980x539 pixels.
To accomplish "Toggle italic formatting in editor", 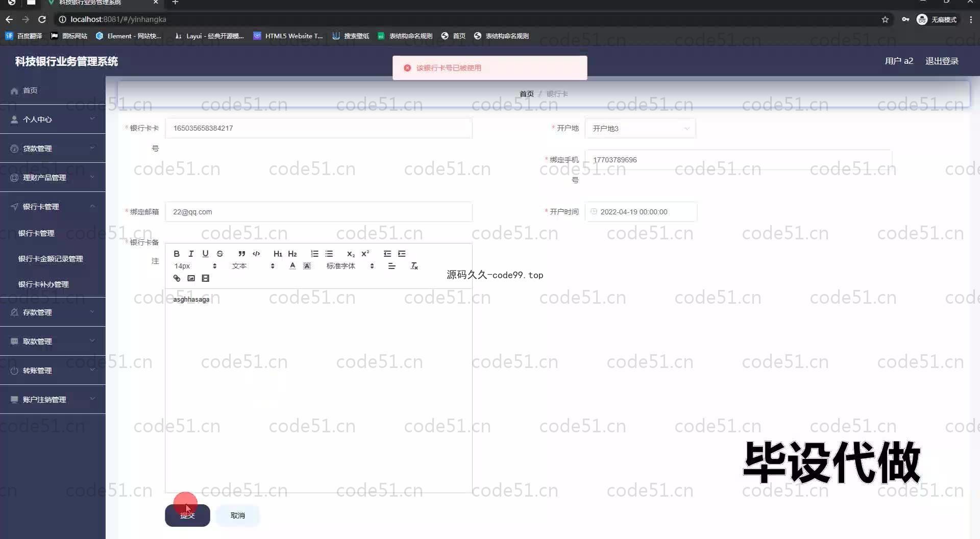I will [191, 254].
